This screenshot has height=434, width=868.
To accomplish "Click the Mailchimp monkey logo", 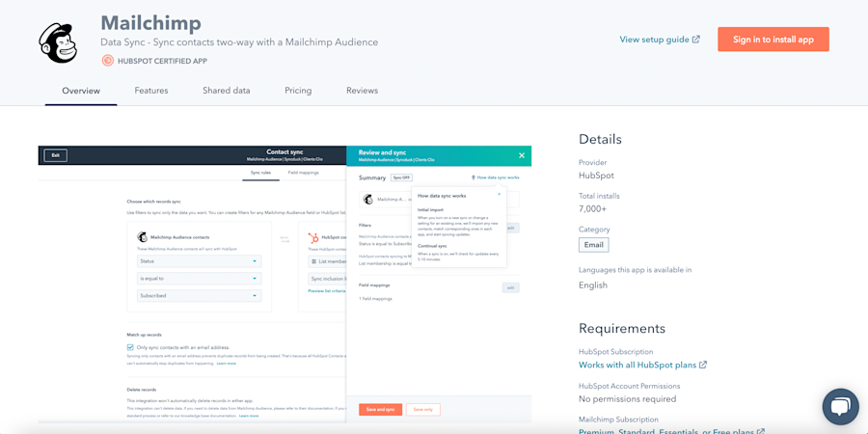I will [x=57, y=43].
